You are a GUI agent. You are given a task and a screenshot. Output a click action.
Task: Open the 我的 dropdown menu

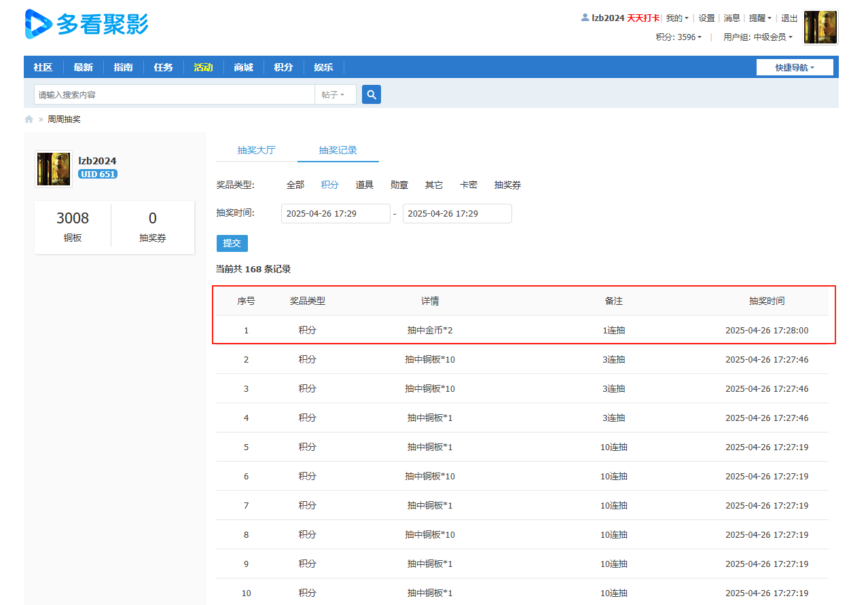point(677,18)
